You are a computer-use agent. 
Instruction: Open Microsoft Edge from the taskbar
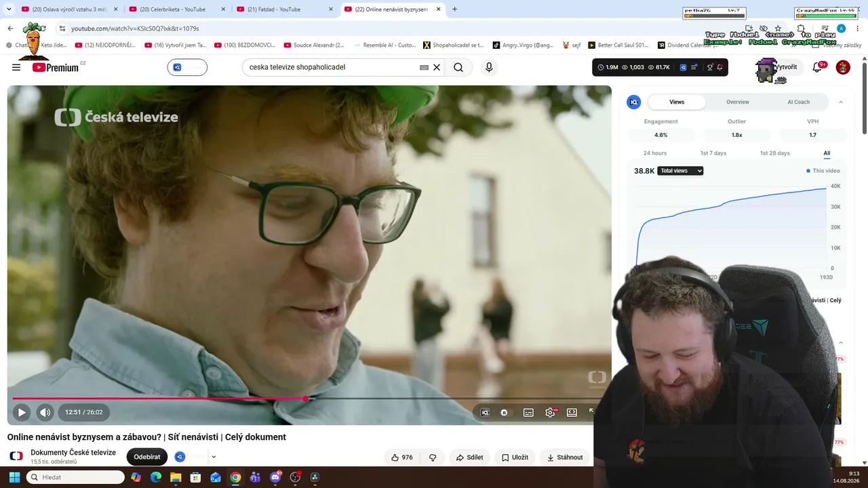(156, 477)
